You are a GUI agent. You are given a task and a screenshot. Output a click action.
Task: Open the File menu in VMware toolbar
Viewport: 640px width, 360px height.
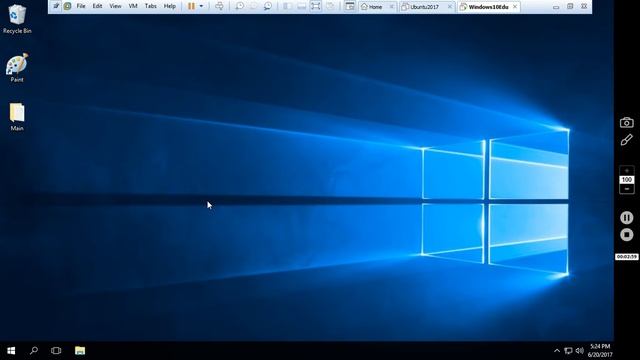pos(81,6)
